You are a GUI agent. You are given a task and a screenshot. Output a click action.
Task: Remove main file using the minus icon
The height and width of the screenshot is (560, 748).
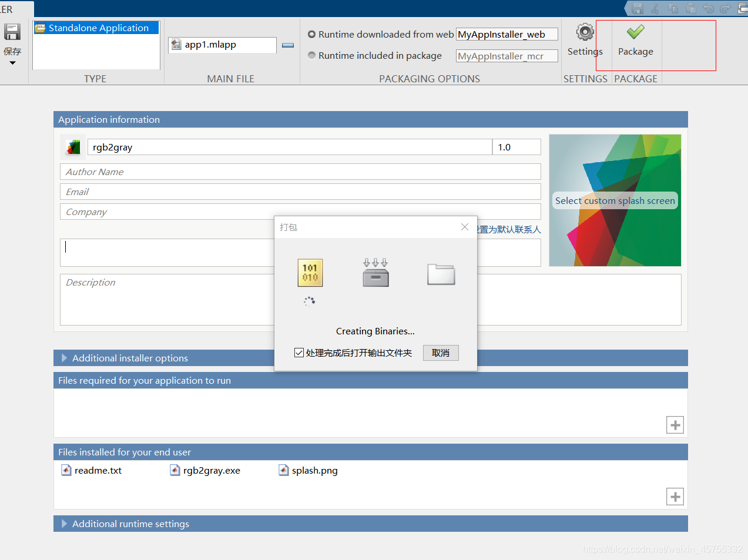point(288,45)
